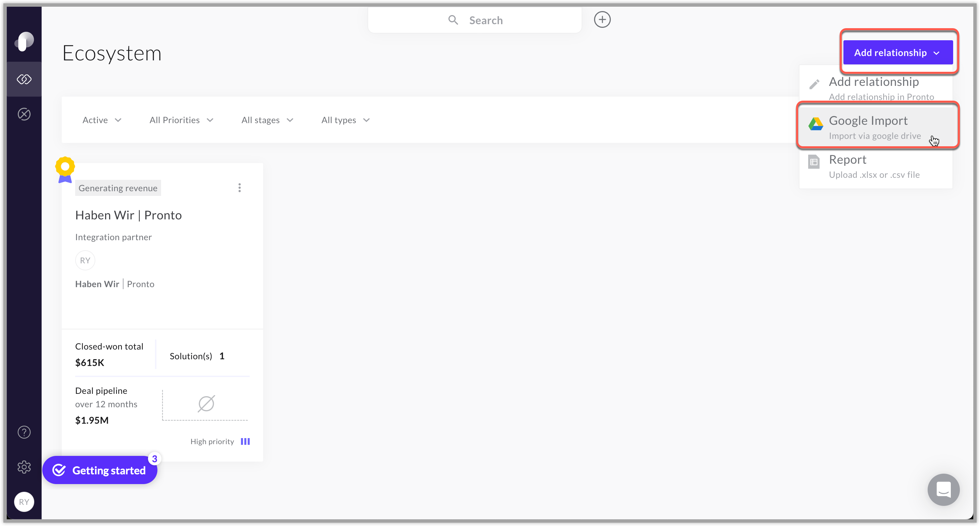Expand the All stages filter

[x=267, y=120]
